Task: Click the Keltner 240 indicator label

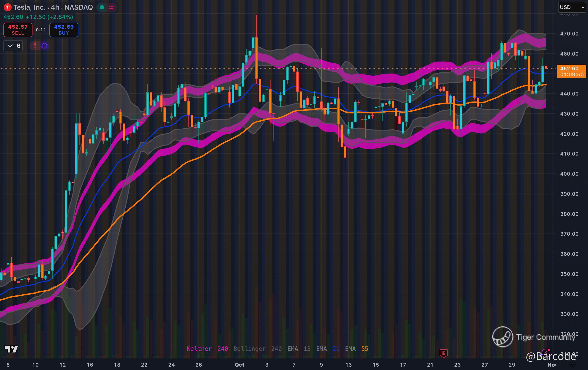Action: (x=207, y=349)
